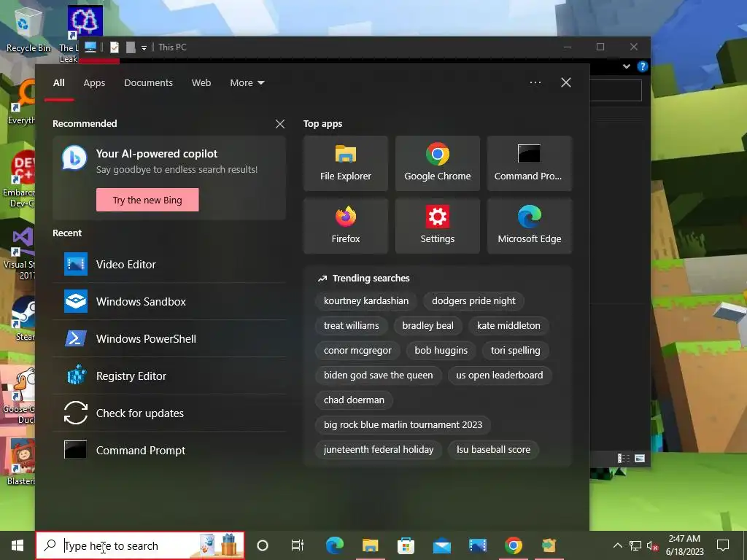Search trending tori spelling

click(516, 351)
